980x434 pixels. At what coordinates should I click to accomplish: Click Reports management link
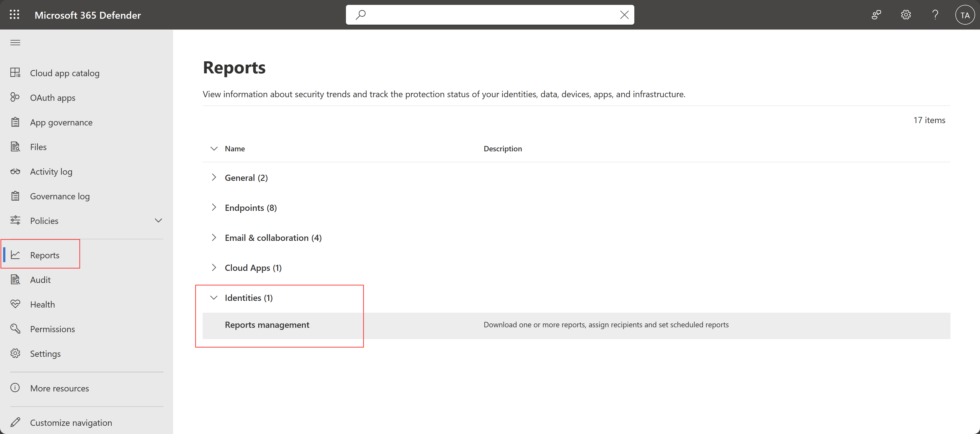pyautogui.click(x=268, y=324)
